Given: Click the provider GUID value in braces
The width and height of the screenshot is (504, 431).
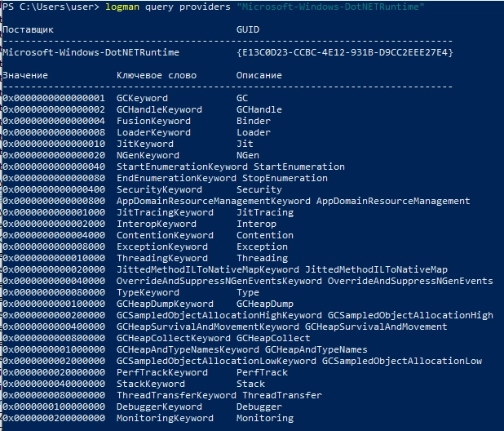Looking at the screenshot, I should point(344,52).
